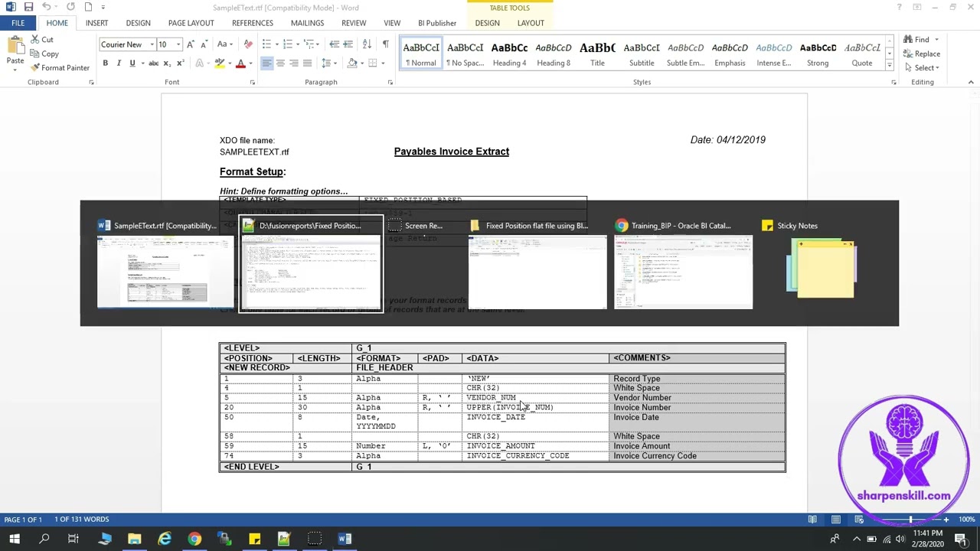Viewport: 980px width, 551px height.
Task: Shrink the font size
Action: (x=204, y=44)
